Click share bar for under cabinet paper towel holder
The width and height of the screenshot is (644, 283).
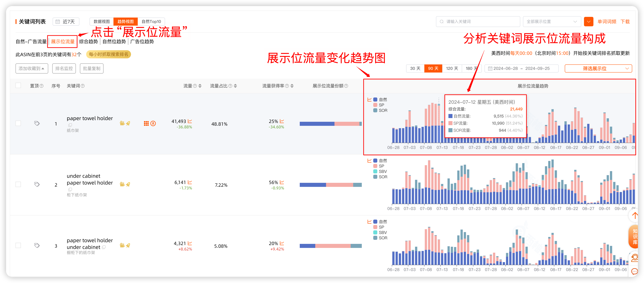[330, 185]
